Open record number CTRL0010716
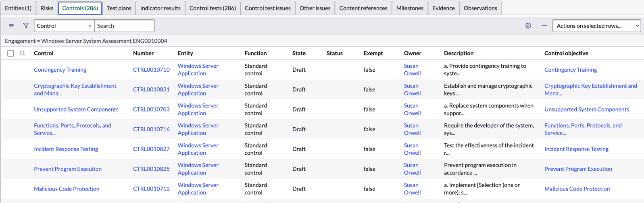644x203 pixels. click(151, 129)
